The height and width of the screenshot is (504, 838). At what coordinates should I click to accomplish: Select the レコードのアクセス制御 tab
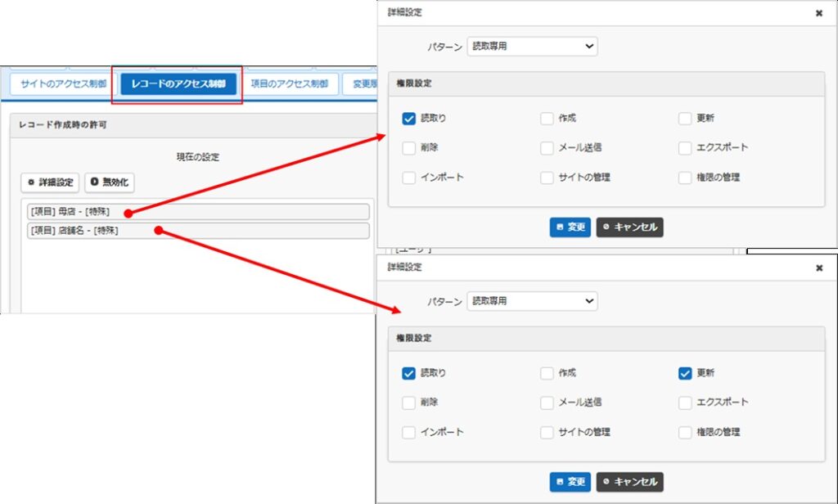coord(178,83)
